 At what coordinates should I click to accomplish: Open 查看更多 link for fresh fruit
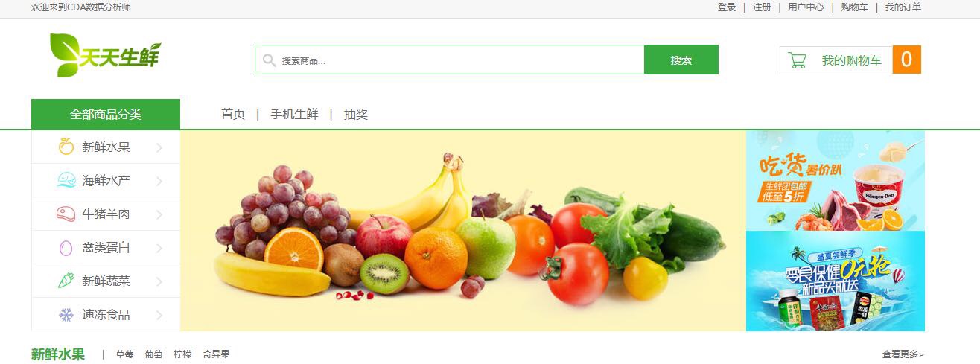pos(903,354)
